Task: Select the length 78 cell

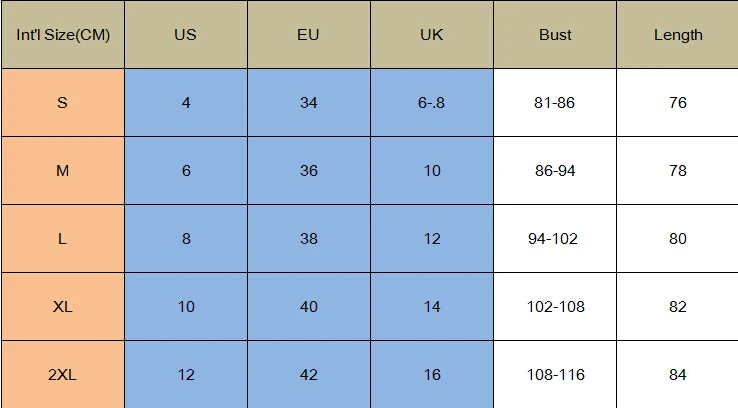Action: [x=677, y=170]
